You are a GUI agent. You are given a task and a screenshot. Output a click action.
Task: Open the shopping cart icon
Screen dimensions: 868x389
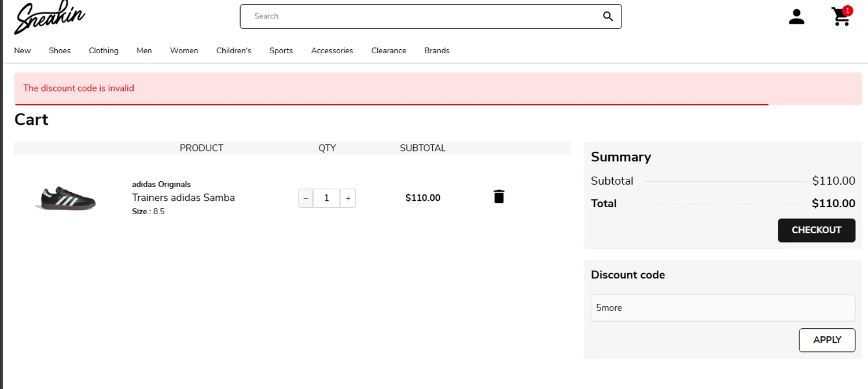click(841, 16)
